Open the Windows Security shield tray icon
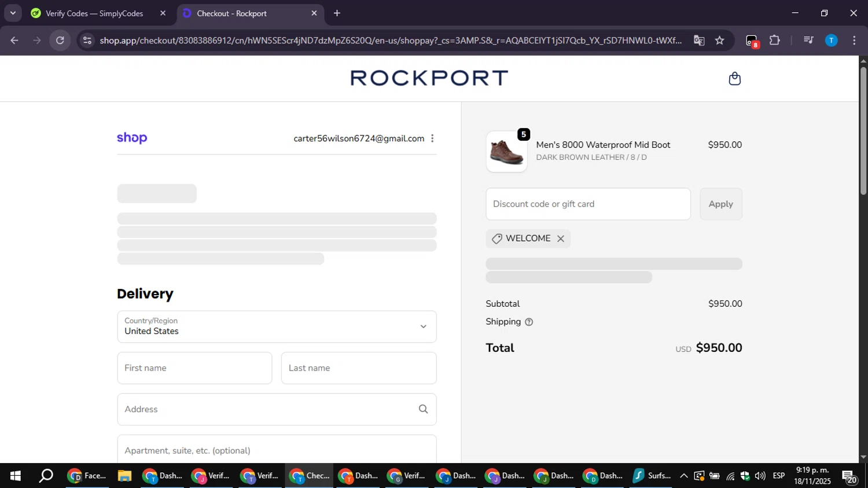This screenshot has height=488, width=868. [745, 476]
